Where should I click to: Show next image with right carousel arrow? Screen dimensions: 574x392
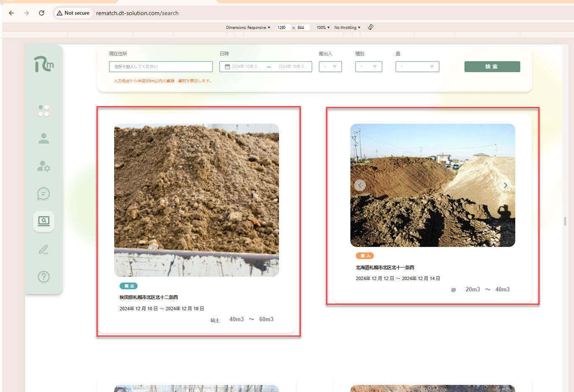pyautogui.click(x=505, y=185)
